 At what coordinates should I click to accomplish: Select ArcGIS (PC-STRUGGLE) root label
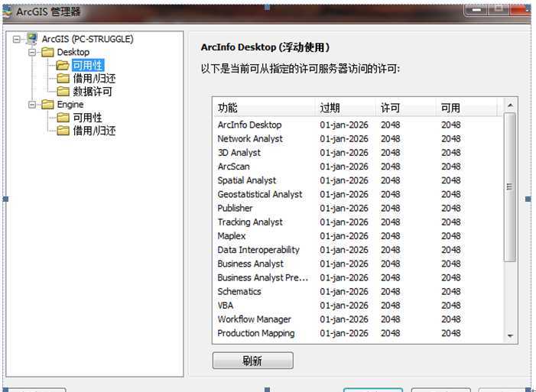pos(87,39)
